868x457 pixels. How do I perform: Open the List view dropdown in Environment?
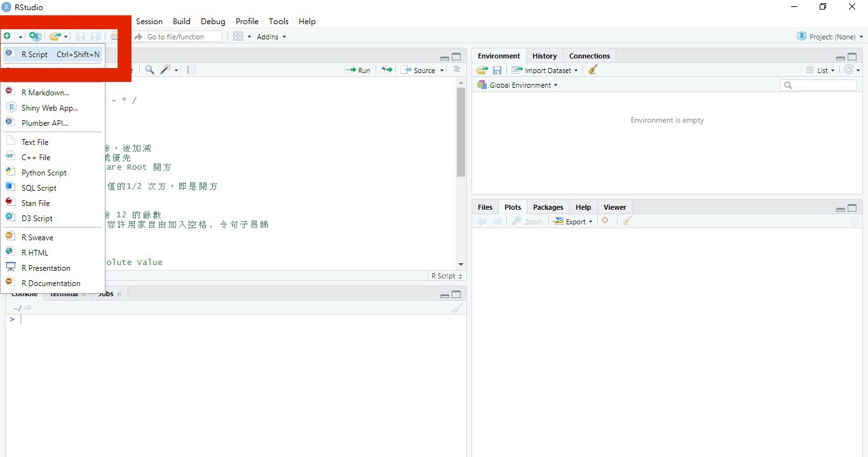click(820, 71)
